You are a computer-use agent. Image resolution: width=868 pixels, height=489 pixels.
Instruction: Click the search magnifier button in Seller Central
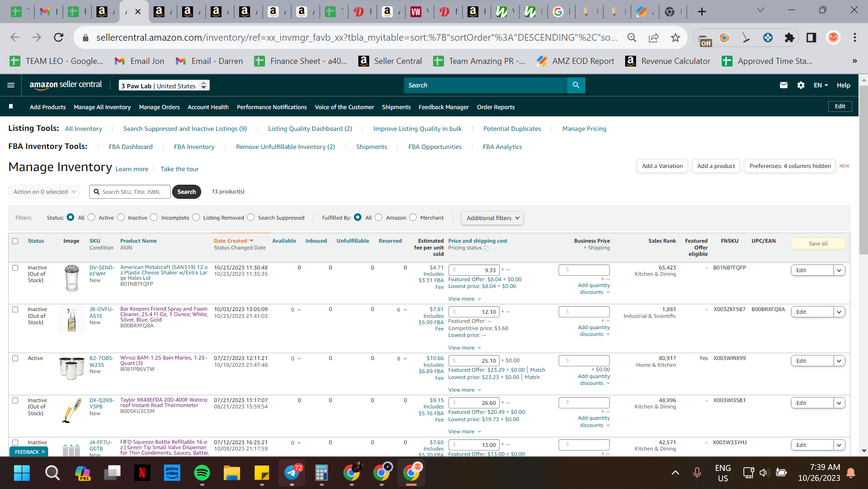(x=576, y=85)
